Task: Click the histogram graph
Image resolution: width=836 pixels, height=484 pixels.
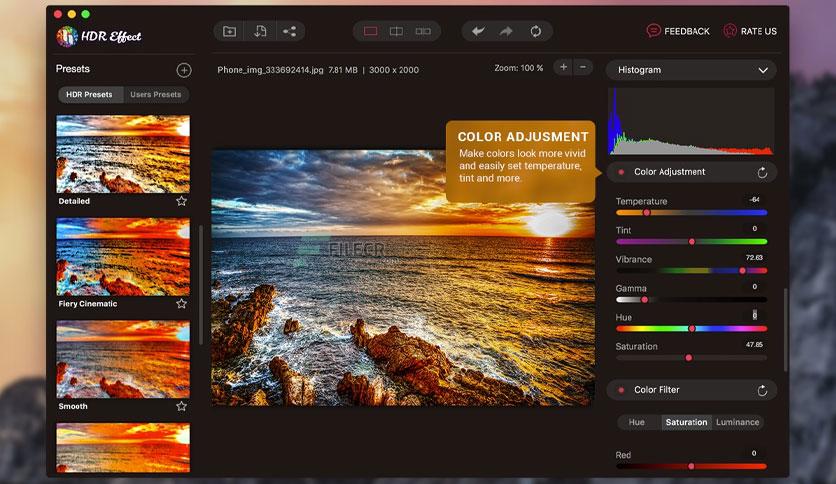Action: pos(691,122)
